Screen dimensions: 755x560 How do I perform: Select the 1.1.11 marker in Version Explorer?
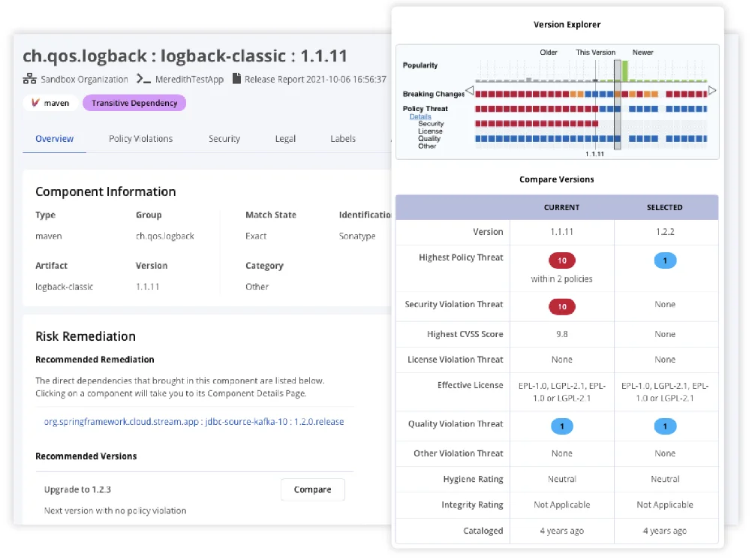click(x=594, y=154)
